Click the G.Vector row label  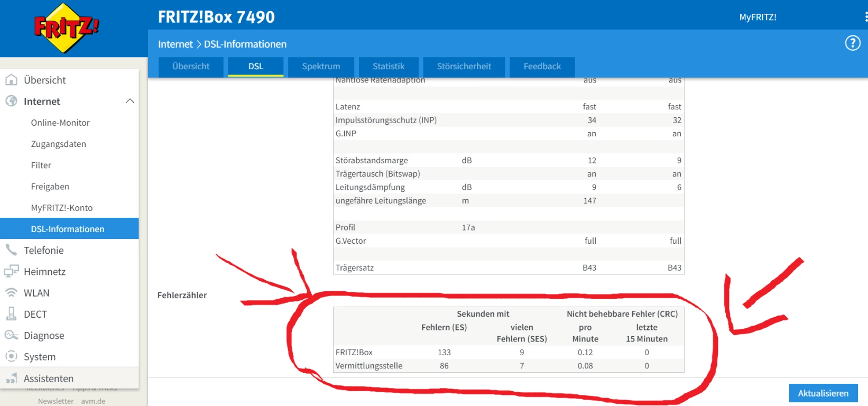350,241
